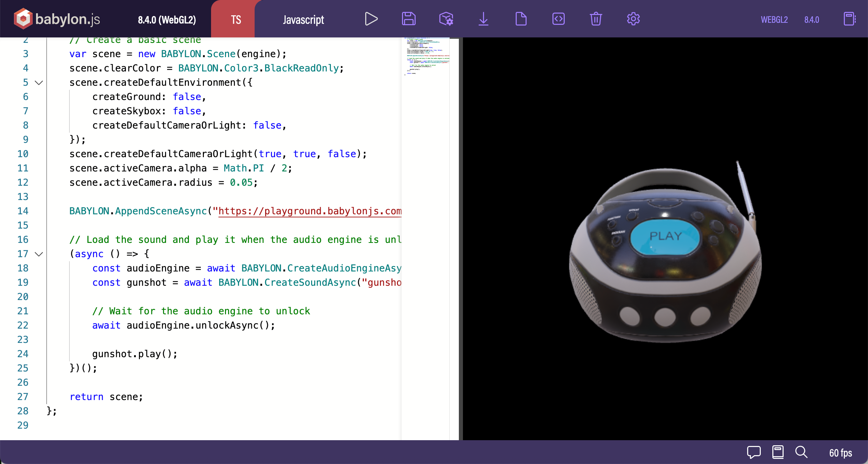Screen dimensions: 868x464
Task: Collapse the async function at line 17
Action: [x=38, y=254]
